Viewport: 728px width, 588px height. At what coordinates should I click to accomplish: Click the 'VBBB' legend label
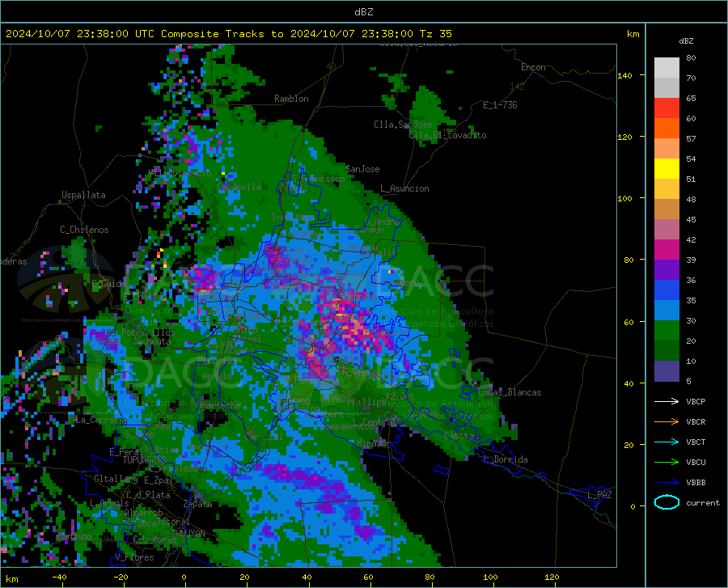point(696,482)
